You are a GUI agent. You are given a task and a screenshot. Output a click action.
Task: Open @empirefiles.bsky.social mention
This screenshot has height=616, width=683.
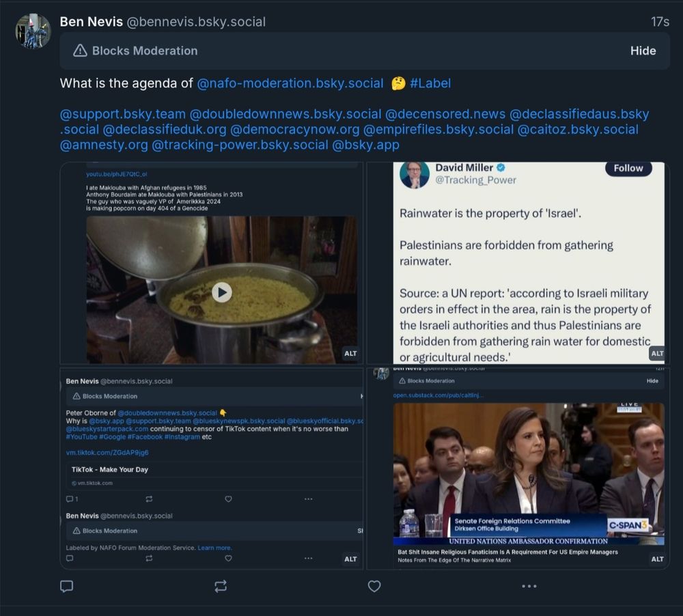coord(438,129)
